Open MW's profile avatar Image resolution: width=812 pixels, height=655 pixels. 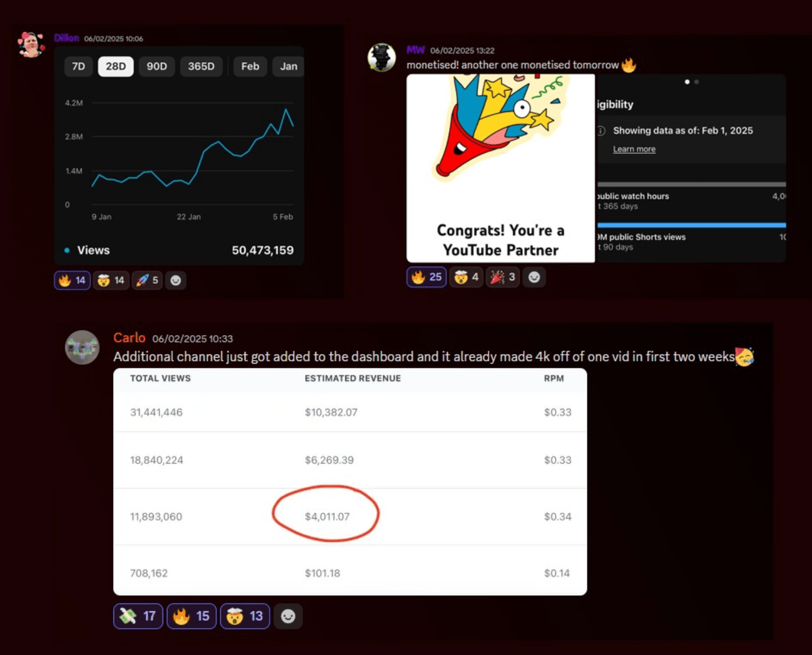382,57
